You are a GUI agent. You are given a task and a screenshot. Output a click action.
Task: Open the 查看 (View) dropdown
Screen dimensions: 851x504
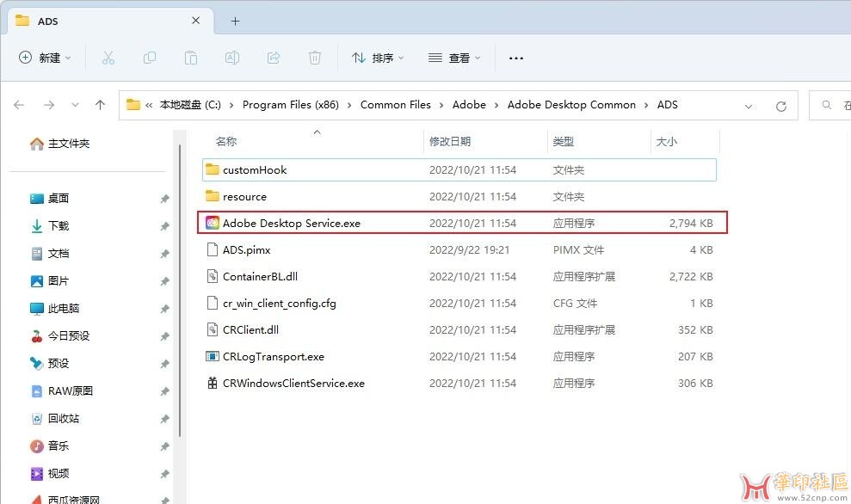(x=454, y=58)
